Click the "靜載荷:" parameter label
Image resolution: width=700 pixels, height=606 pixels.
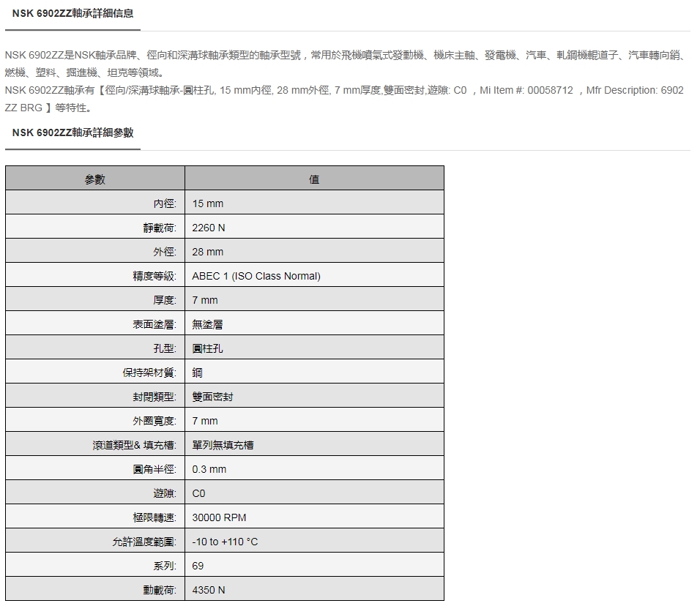[160, 228]
